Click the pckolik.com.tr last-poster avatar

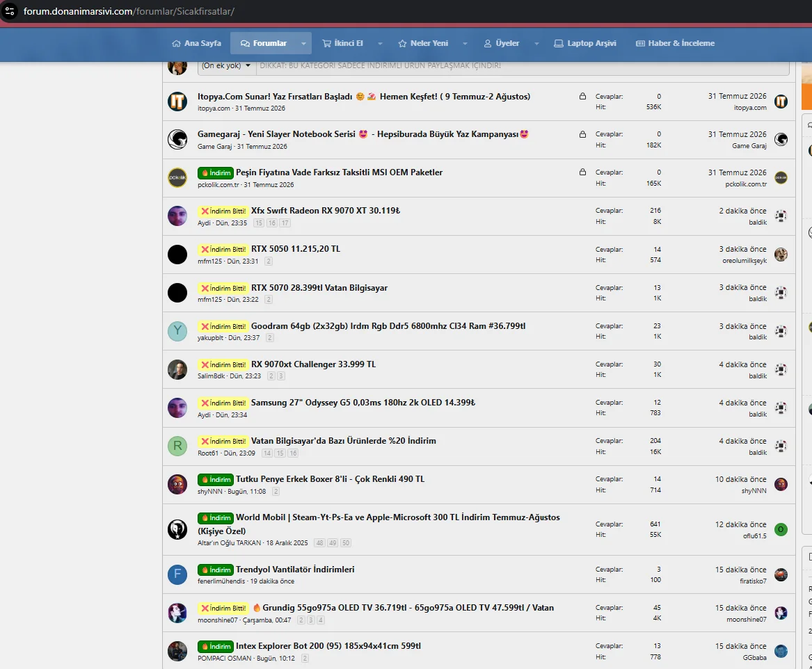click(781, 178)
